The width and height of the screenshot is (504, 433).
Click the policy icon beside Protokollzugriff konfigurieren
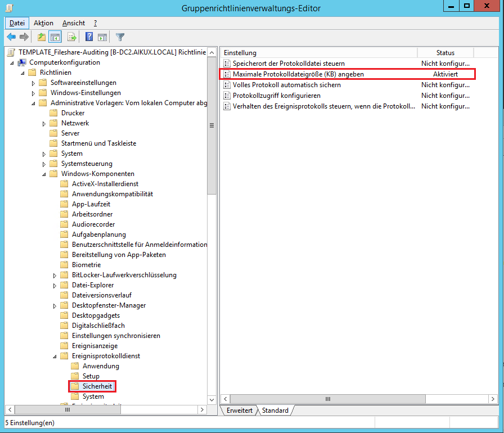[x=227, y=96]
